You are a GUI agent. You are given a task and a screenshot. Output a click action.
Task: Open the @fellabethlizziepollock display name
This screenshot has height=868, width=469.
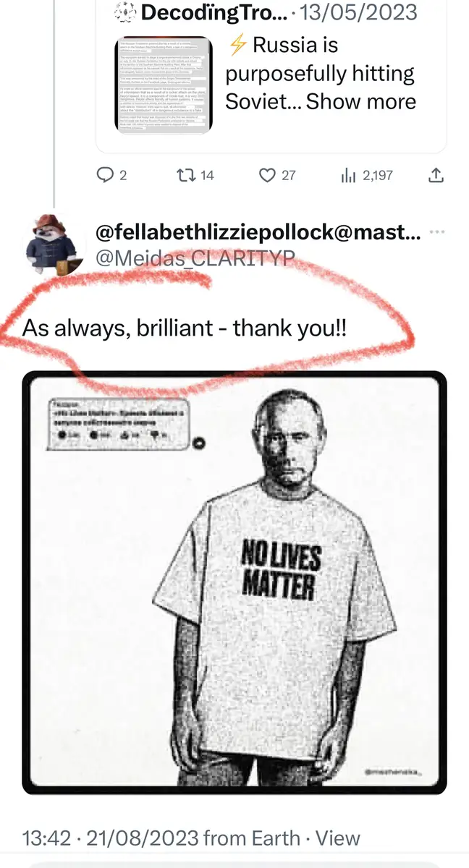coord(258,232)
